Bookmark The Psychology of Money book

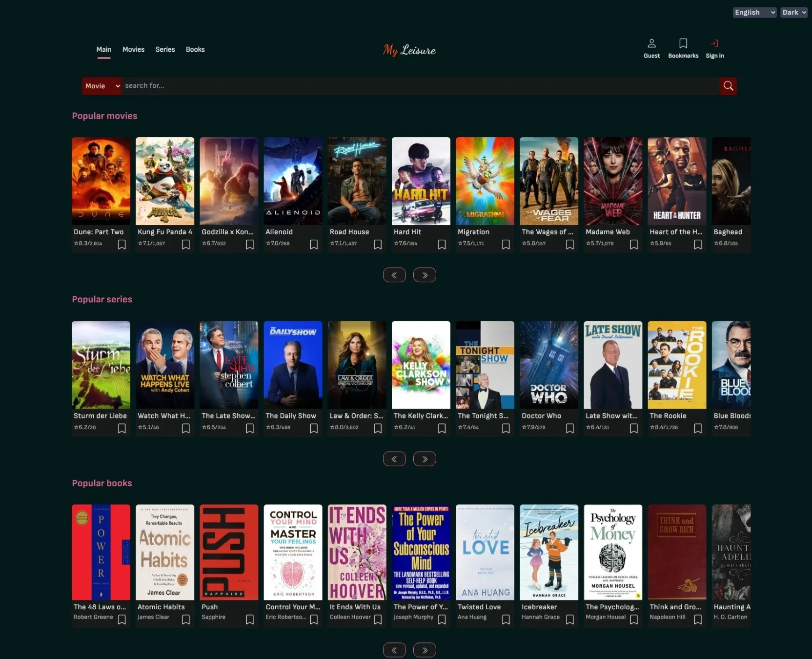(634, 619)
